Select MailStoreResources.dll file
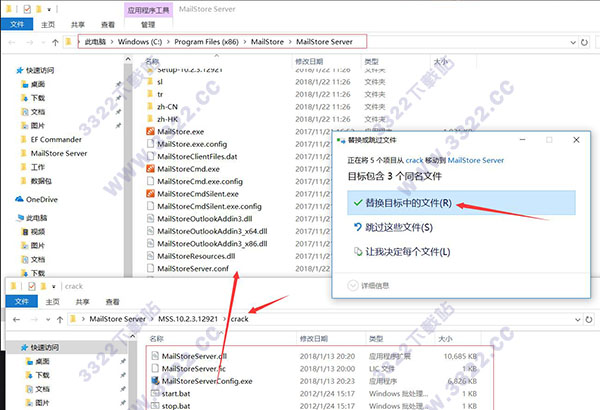The height and width of the screenshot is (410, 600). (x=196, y=256)
